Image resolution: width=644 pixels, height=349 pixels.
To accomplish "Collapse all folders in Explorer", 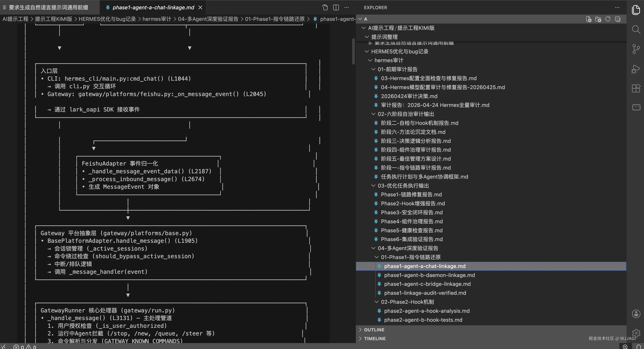I will [x=617, y=19].
